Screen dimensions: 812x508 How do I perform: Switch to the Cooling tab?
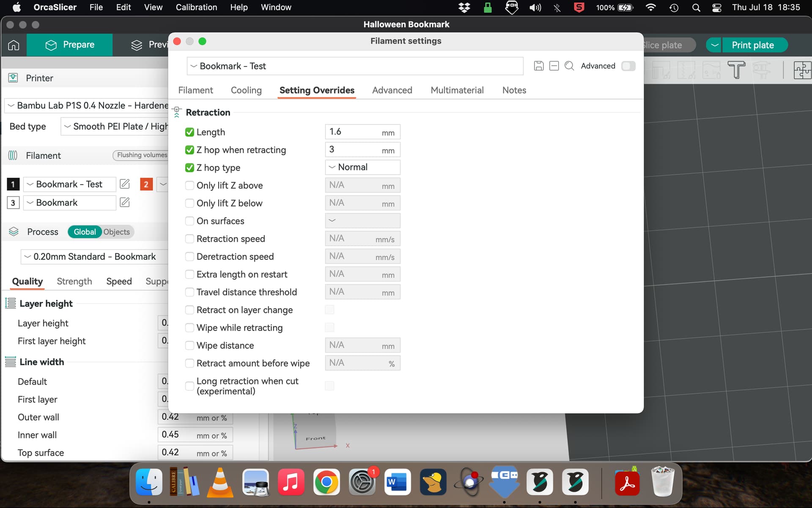click(246, 90)
